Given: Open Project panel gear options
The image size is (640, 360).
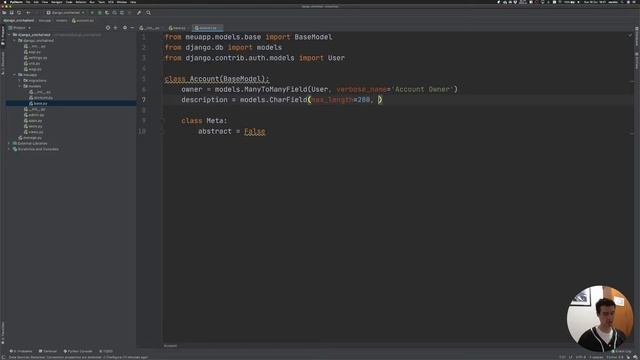Looking at the screenshot, I should point(124,28).
